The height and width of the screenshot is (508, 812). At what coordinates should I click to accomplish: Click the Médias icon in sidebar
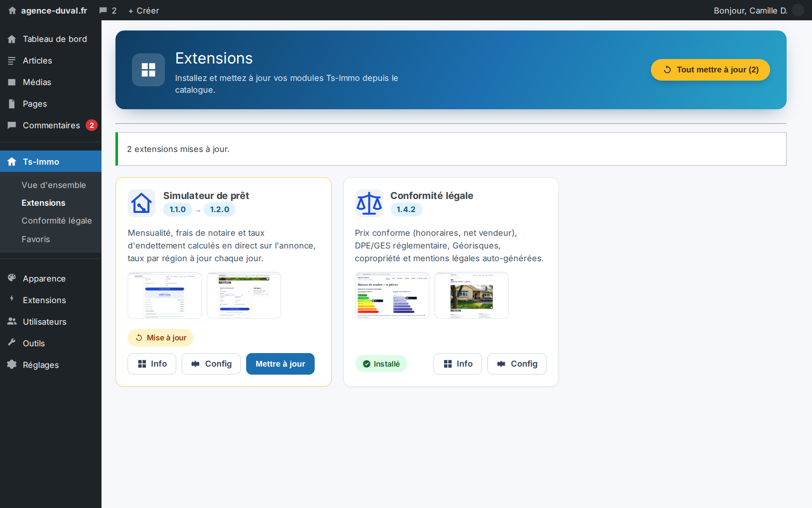pyautogui.click(x=12, y=82)
